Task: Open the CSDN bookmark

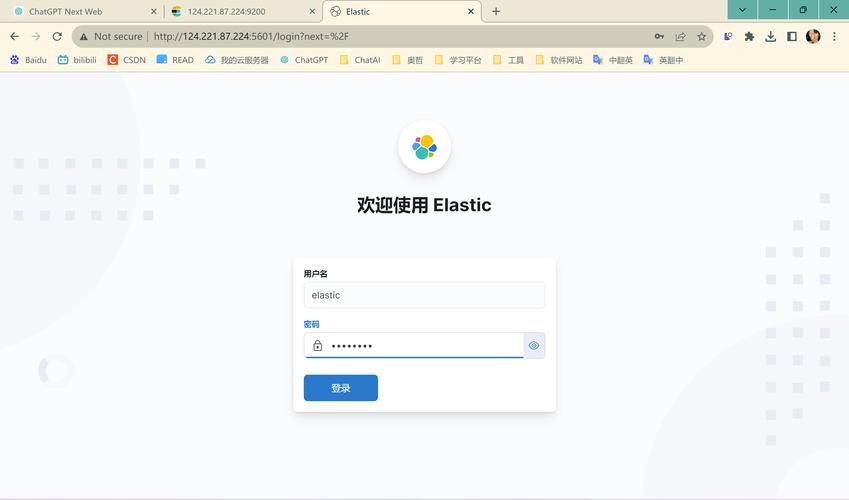Action: [127, 60]
